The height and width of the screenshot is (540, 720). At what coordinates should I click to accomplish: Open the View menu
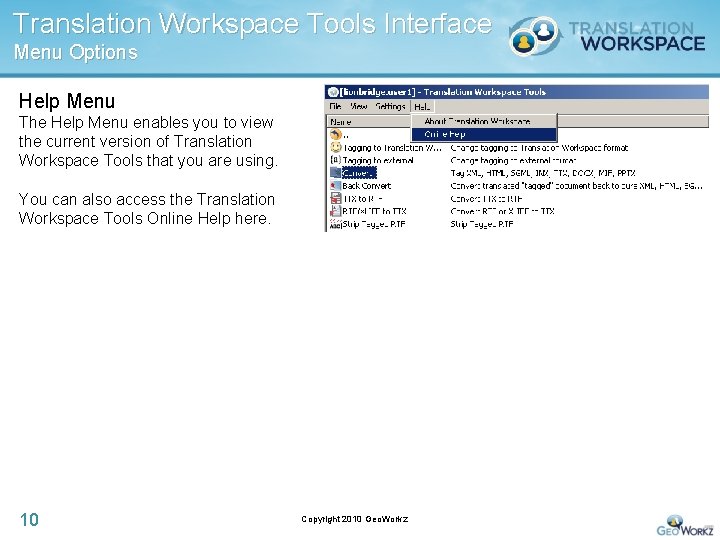click(x=359, y=107)
